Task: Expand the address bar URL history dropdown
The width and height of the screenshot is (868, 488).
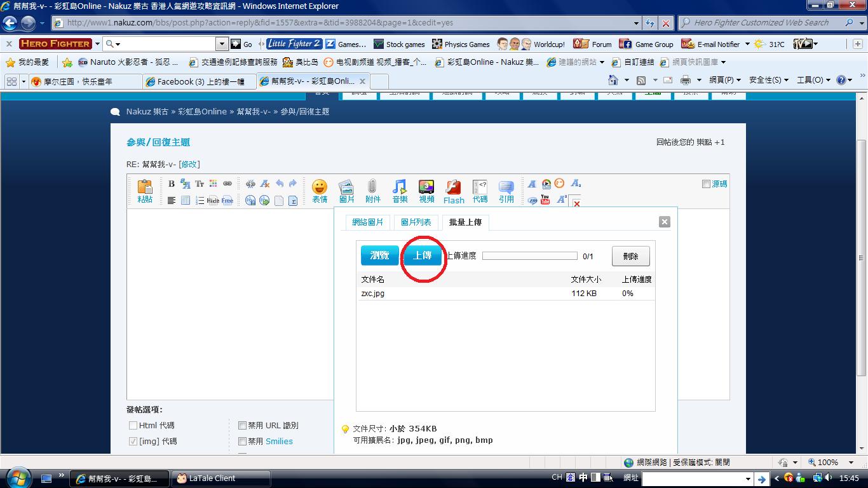Action: 636,23
